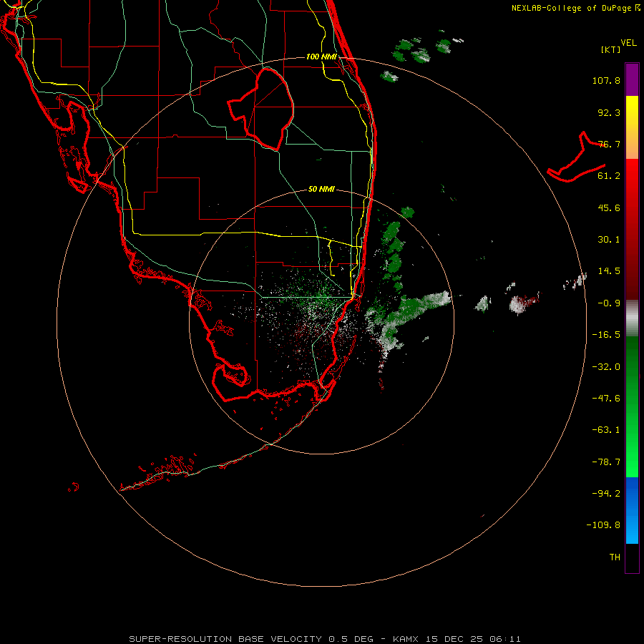Select the 45.6 velocity scale value

tap(609, 208)
